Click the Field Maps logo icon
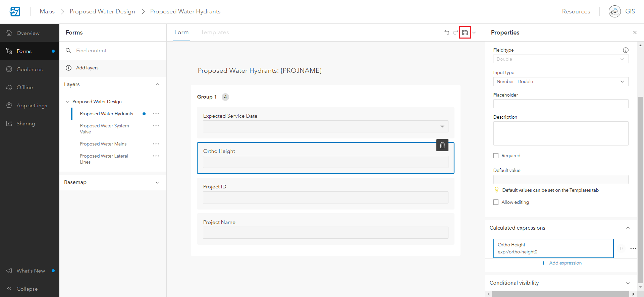This screenshot has width=644, height=297. pos(15,11)
